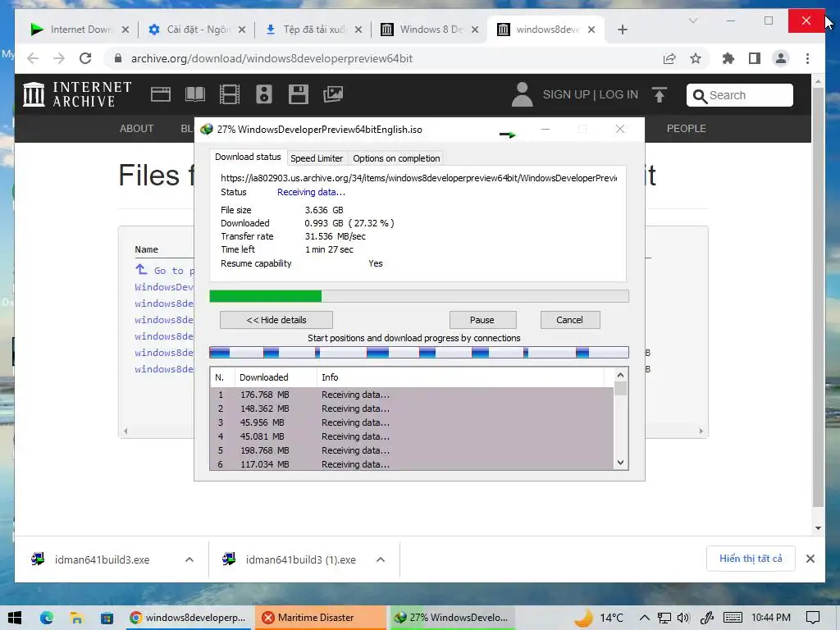Open Windows Start menu
This screenshot has width=840, height=630.
click(15, 618)
